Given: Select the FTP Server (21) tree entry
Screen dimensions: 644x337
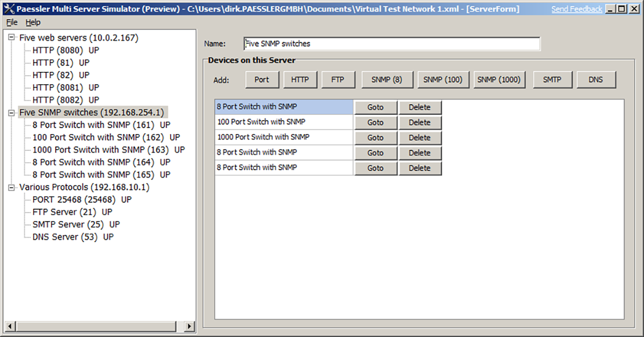Looking at the screenshot, I should point(72,212).
